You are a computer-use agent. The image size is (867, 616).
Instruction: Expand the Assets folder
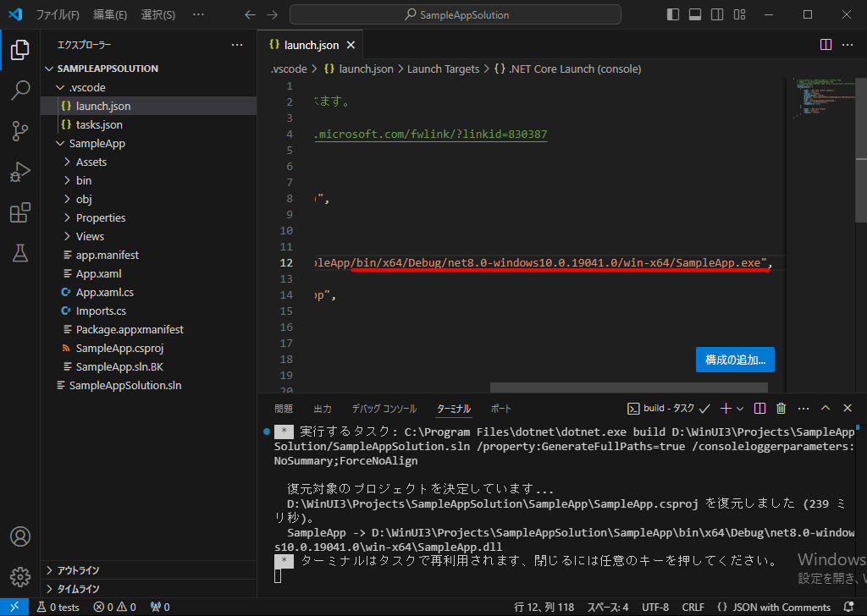coord(148,162)
